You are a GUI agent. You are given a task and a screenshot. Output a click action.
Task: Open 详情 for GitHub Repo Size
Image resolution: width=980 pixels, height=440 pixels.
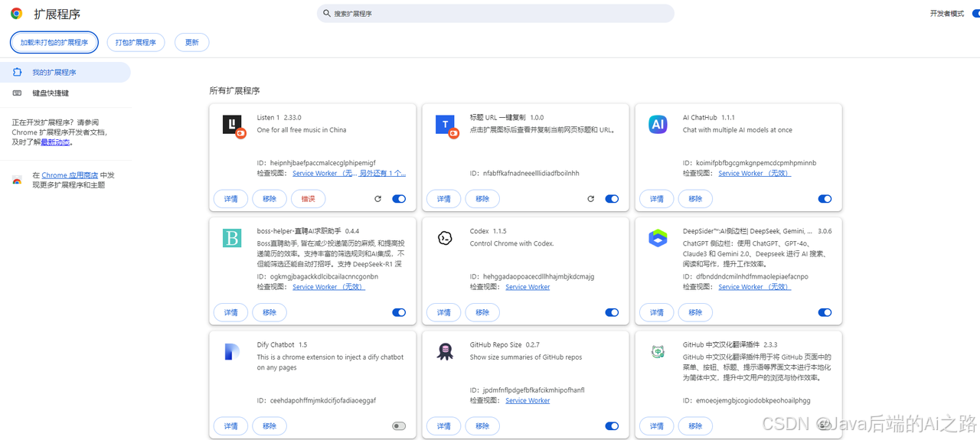pos(443,426)
